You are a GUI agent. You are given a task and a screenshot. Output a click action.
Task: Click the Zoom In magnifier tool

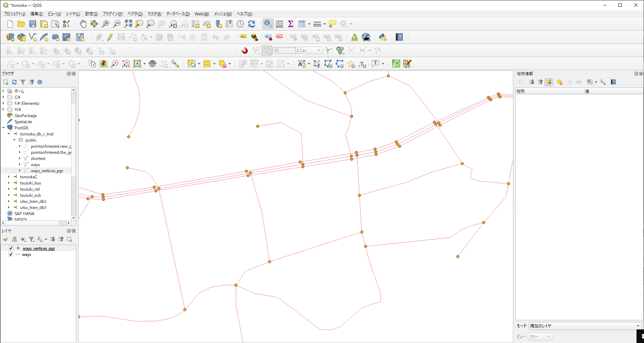pos(106,24)
